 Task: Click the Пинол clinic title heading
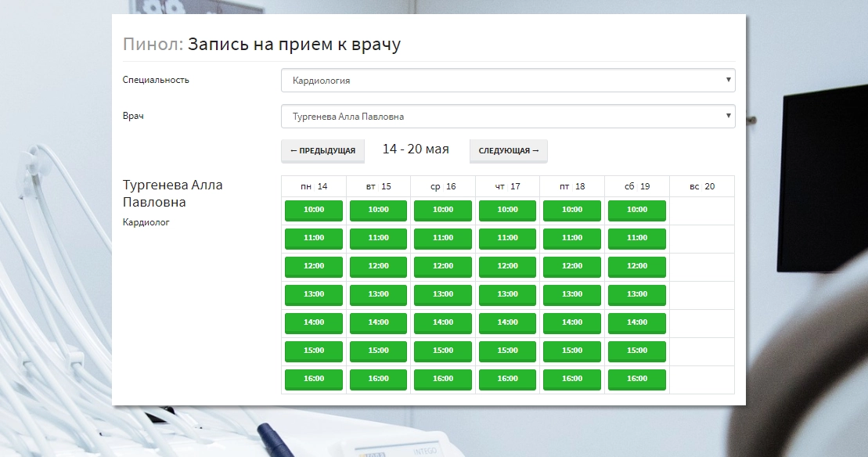pos(145,45)
